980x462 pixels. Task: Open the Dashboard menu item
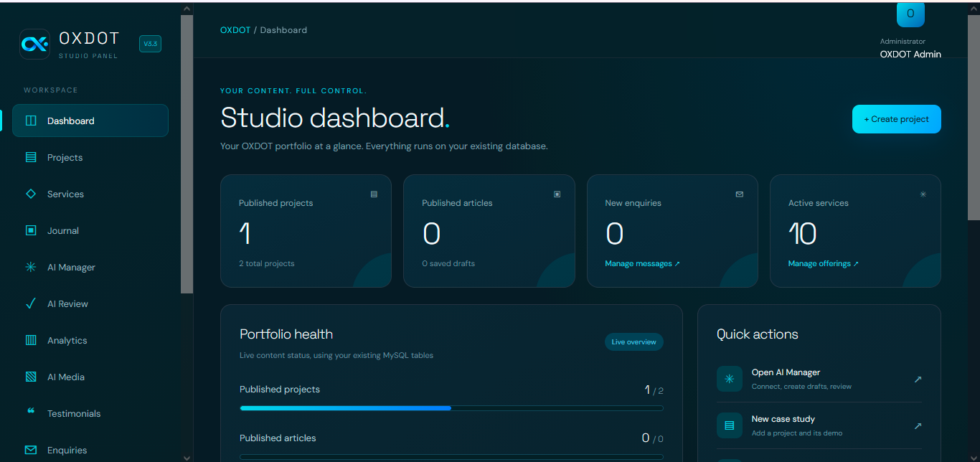(90, 121)
